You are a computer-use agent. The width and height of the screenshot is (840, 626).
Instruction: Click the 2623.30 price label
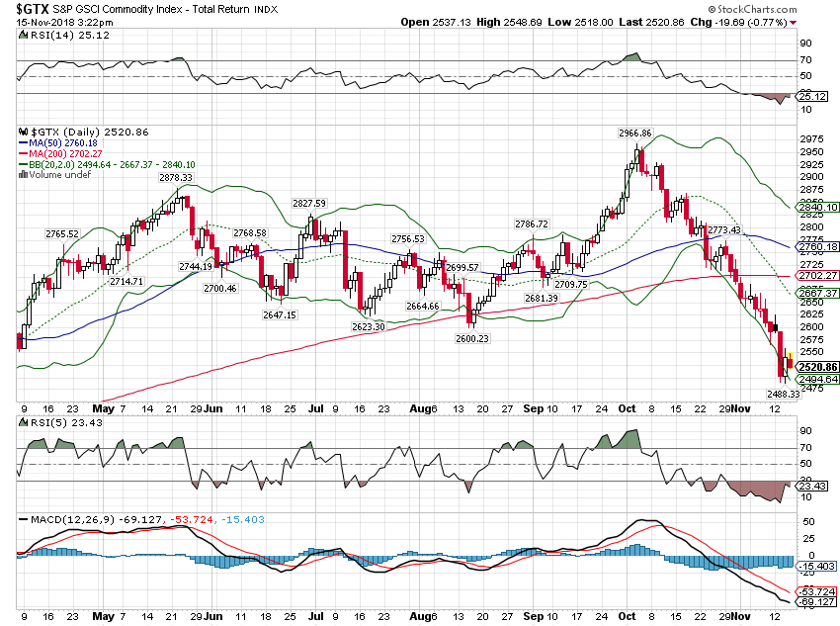[369, 326]
